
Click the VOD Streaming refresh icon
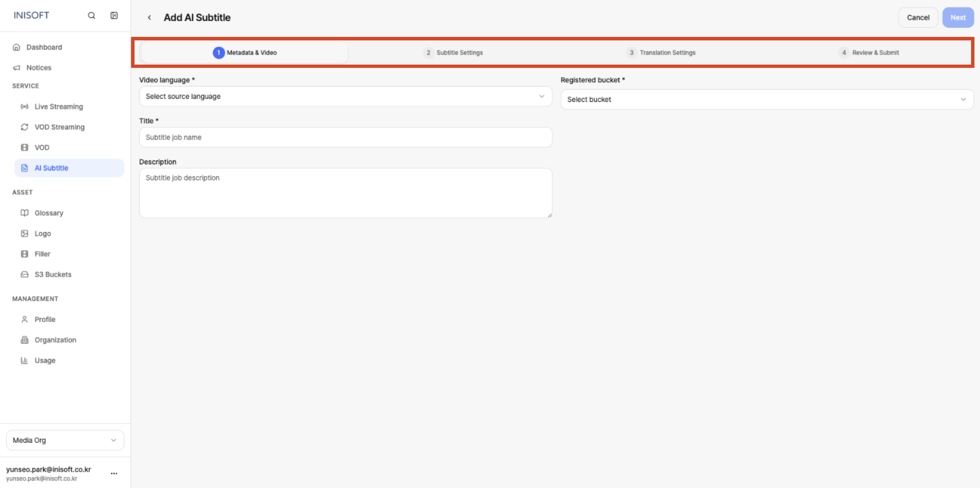(25, 127)
